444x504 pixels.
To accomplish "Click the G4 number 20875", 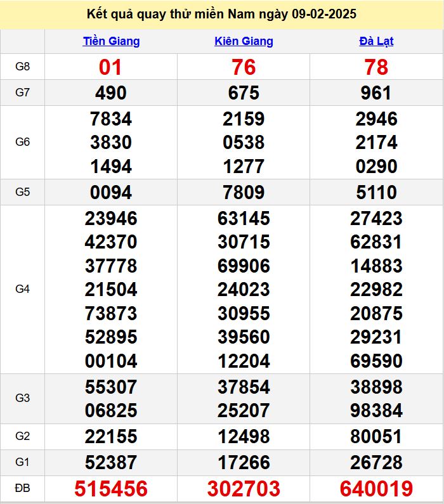I will 376,313.
